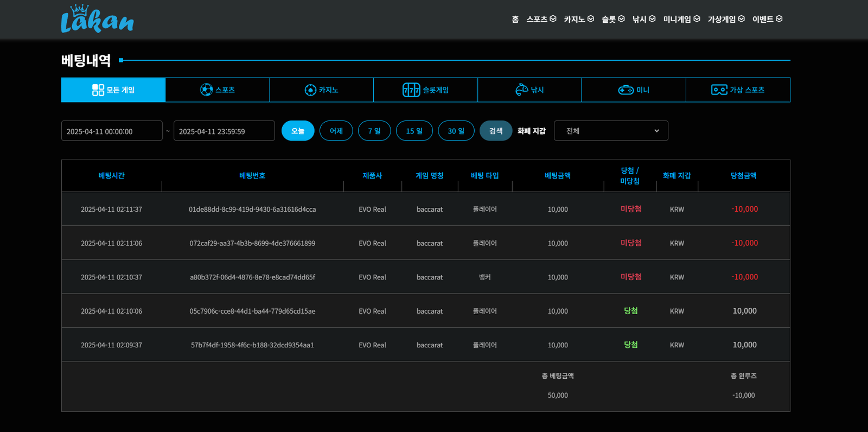Select the soccer ball sports icon
Screen dimensions: 868x432
coord(206,90)
